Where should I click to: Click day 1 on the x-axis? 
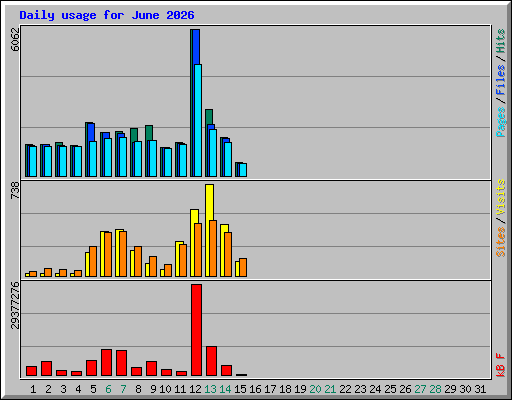pyautogui.click(x=33, y=389)
